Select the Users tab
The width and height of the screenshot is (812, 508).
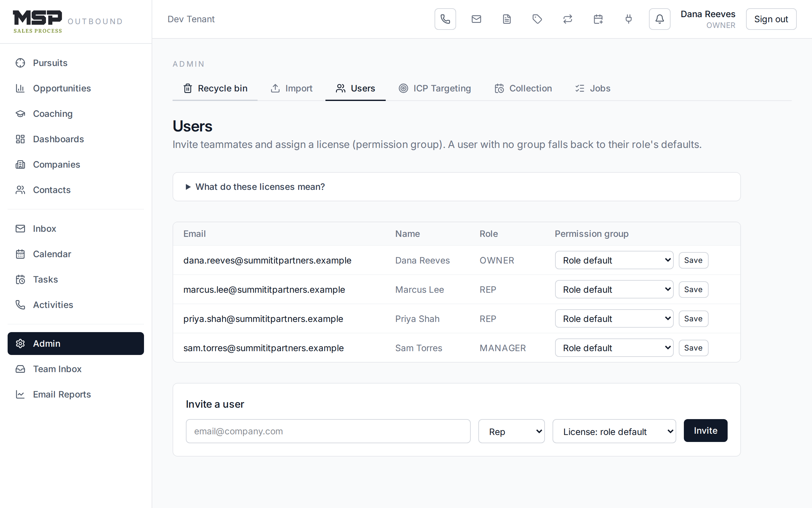tap(355, 88)
